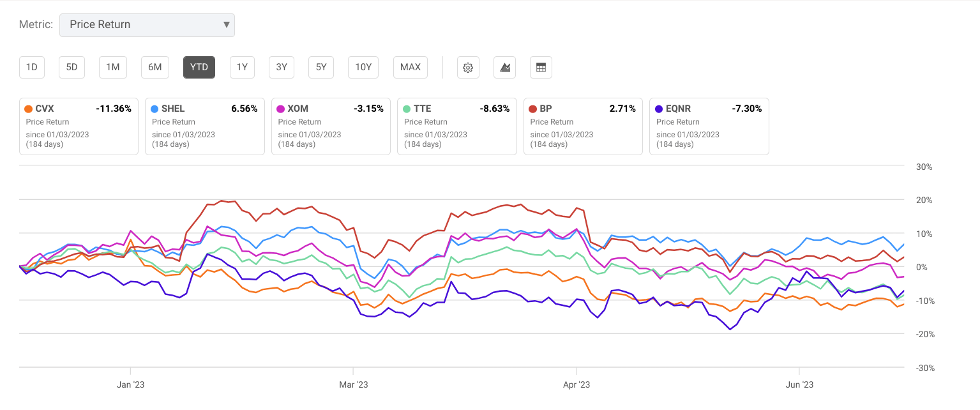The image size is (980, 410).
Task: Click the green TTE color dot
Action: 406,109
